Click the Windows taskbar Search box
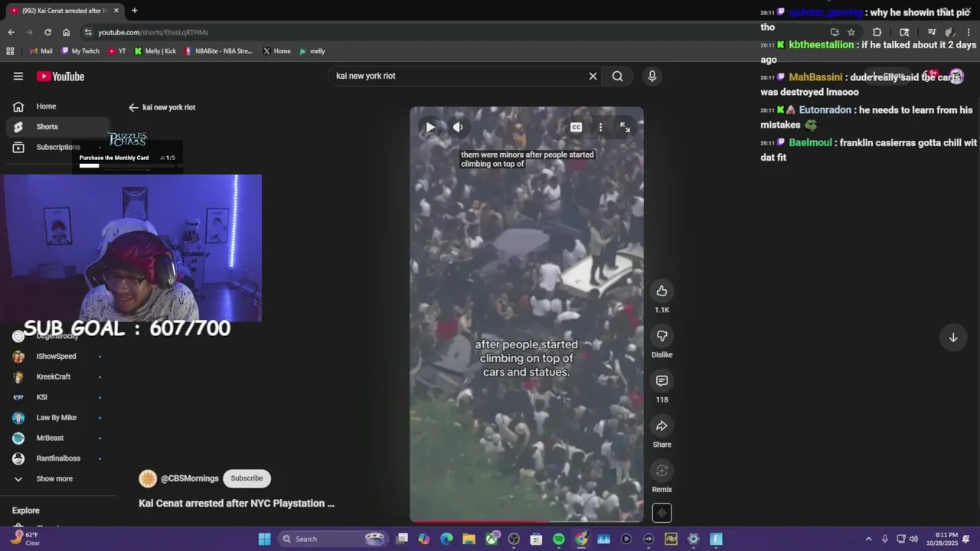The width and height of the screenshot is (980, 551). click(332, 539)
